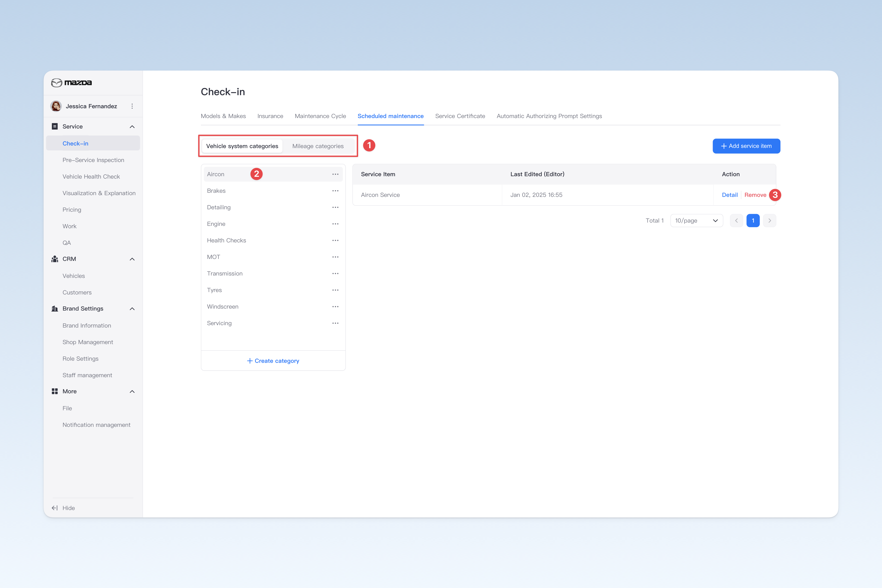Screen dimensions: 882x588
Task: Open options menu for Servicing category
Action: click(x=335, y=323)
